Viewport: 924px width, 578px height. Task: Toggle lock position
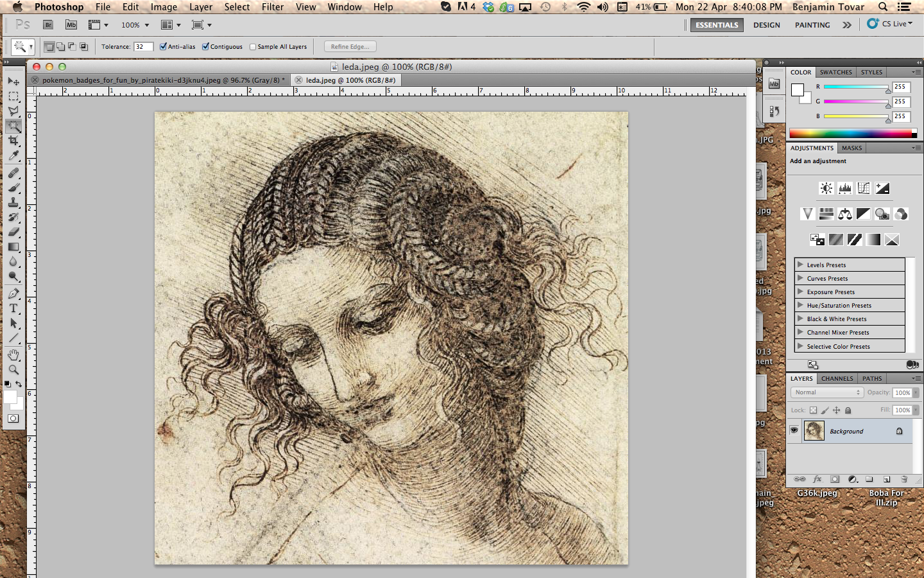(836, 410)
